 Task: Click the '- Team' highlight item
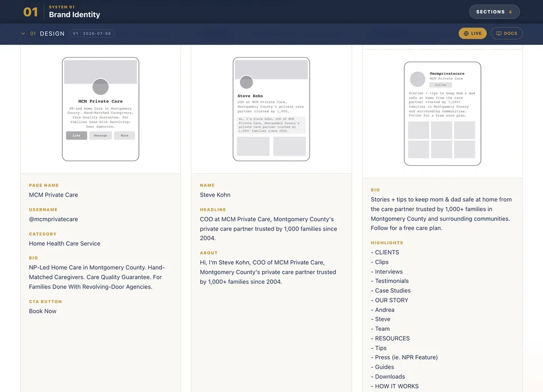click(x=380, y=329)
